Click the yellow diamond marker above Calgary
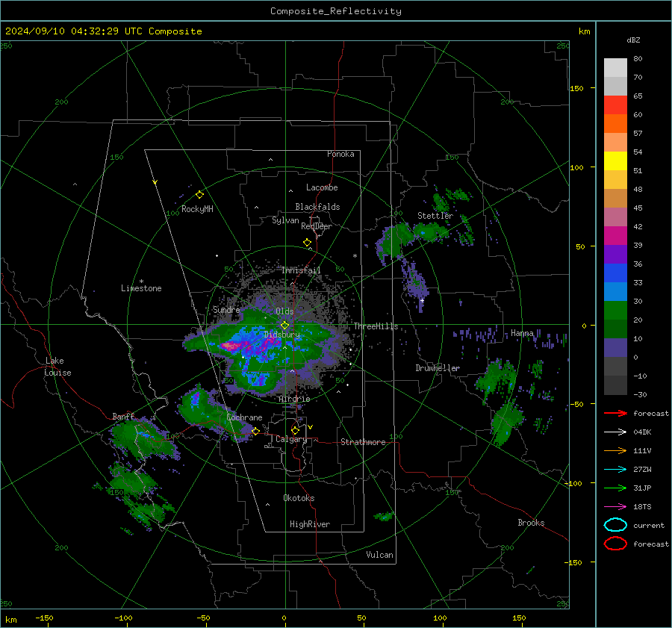 [295, 430]
